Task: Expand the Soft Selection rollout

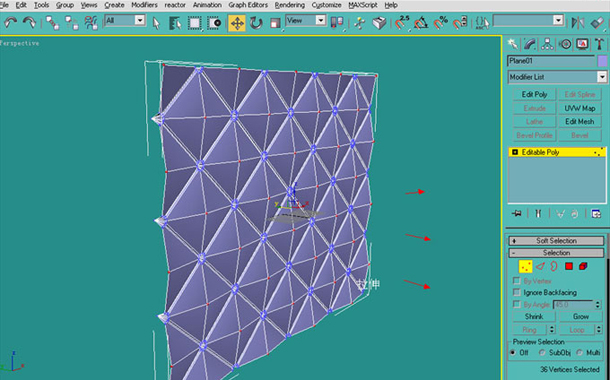Action: 556,241
